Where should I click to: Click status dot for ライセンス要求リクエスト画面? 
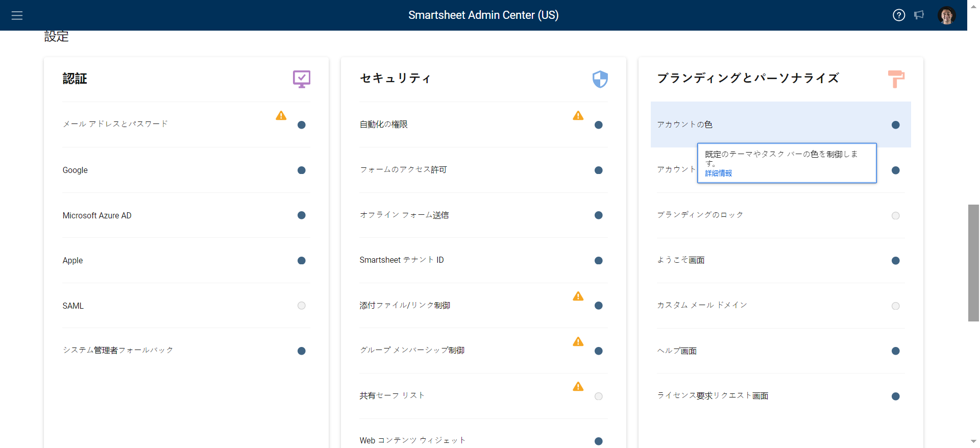896,396
